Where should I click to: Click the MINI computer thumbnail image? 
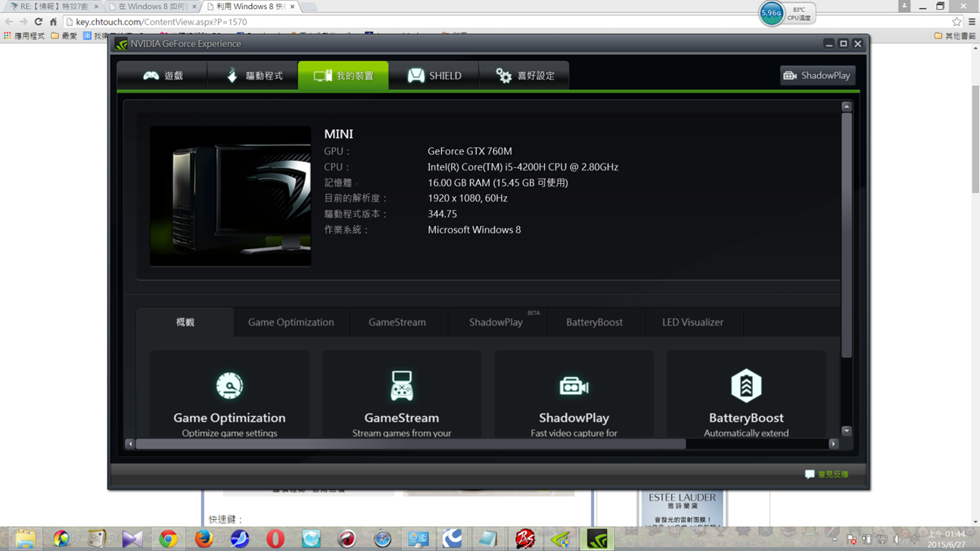230,196
